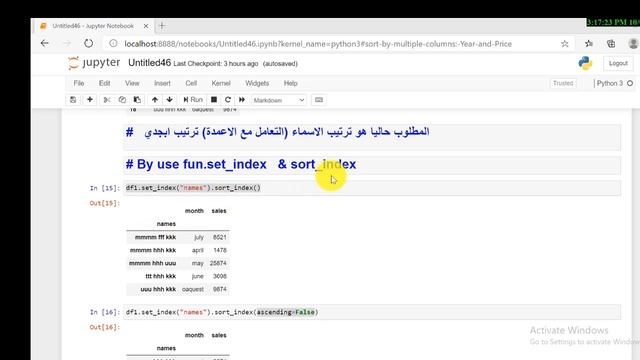
Task: Open the Widgets menu
Action: tap(257, 83)
